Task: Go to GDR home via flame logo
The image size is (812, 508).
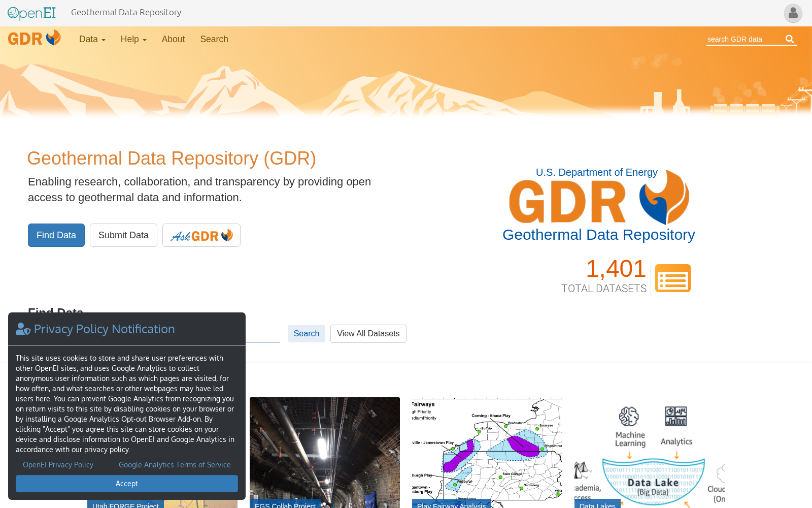Action: 35,38
